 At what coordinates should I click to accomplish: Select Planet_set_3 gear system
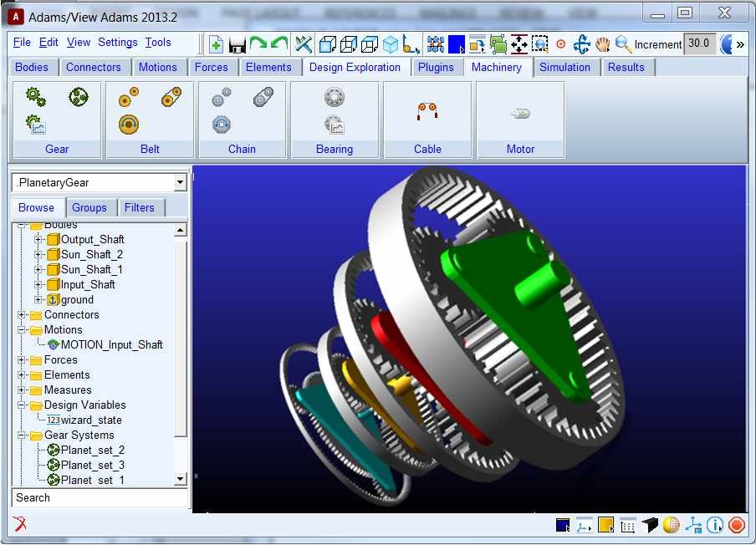(93, 466)
